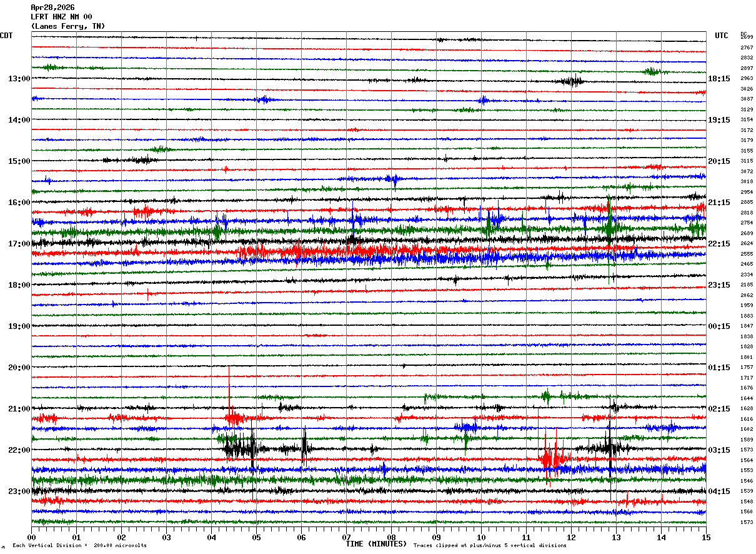This screenshot has width=756, height=554.
Task: Select the station name LFRT HNZ NM 00
Action: click(61, 17)
